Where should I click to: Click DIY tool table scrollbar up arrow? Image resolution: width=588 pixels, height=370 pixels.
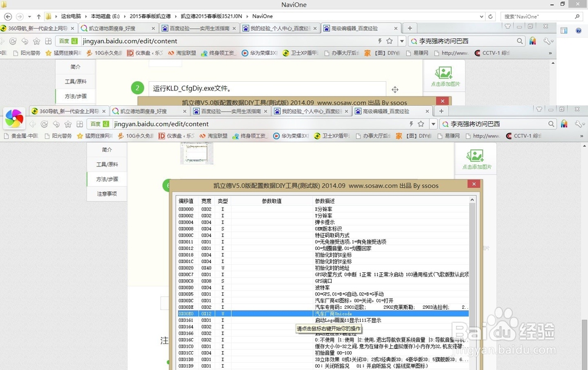tap(472, 200)
